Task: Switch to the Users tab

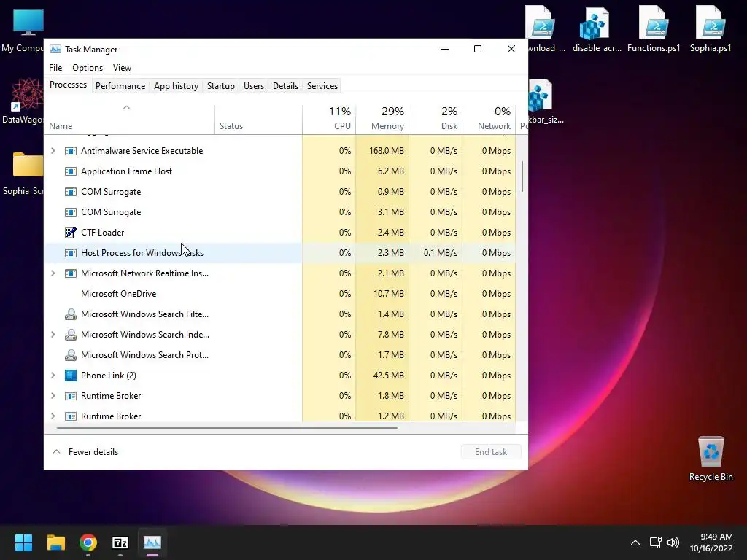Action: coord(253,86)
